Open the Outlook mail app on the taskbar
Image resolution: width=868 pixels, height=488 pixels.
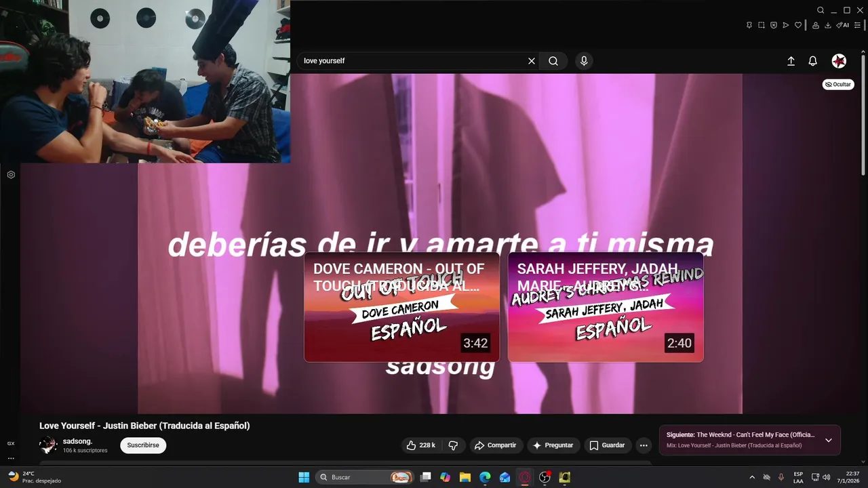pos(505,477)
